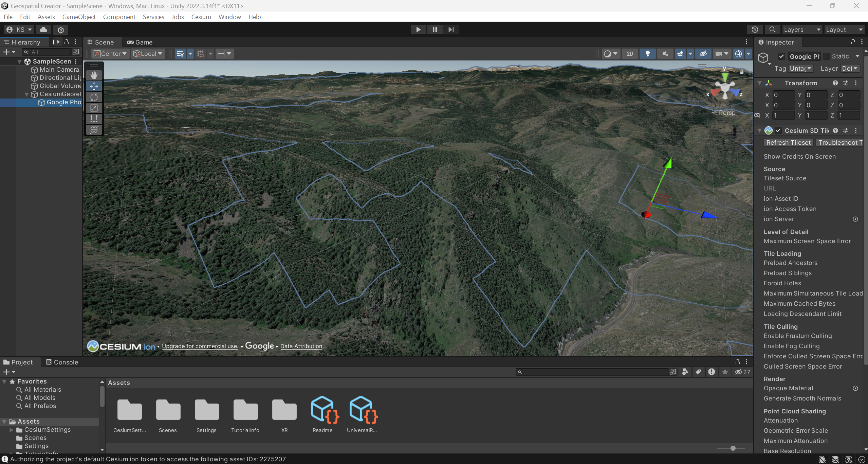Open Data Attribution link
Viewport: 868px width, 464px height.
tap(301, 346)
